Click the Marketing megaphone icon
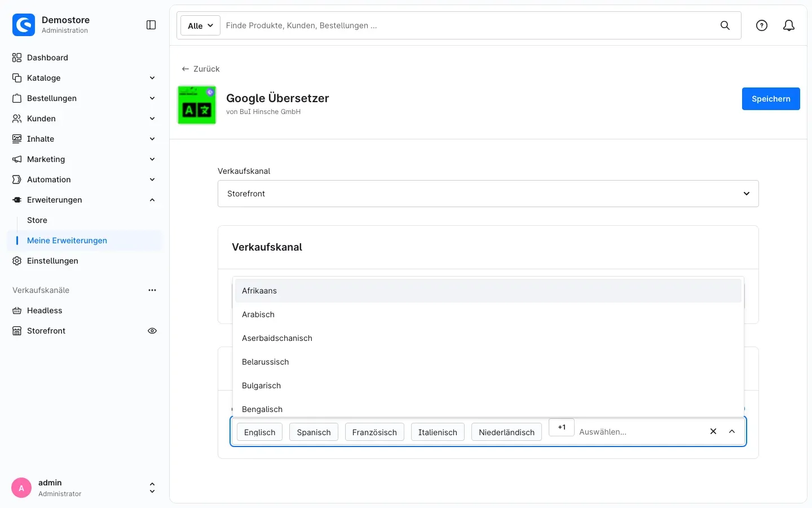This screenshot has width=812, height=508. point(17,159)
